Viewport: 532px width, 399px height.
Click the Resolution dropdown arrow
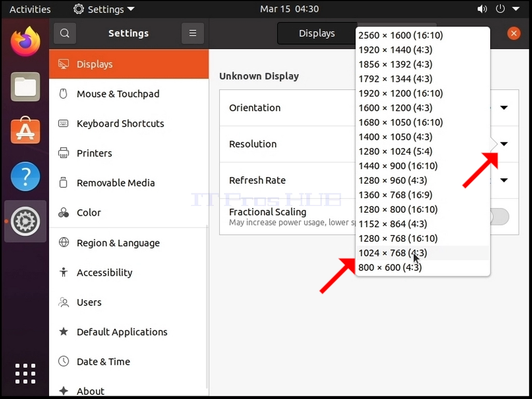click(x=504, y=144)
